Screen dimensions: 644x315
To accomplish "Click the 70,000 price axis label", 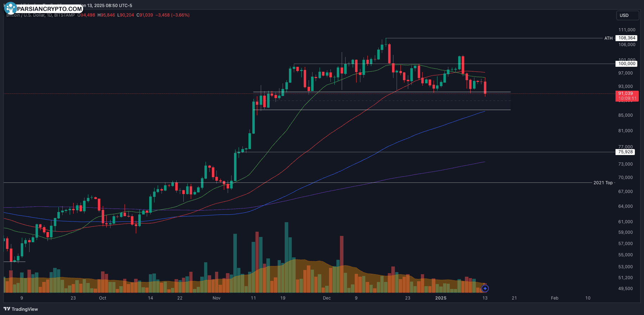I will coord(626,178).
